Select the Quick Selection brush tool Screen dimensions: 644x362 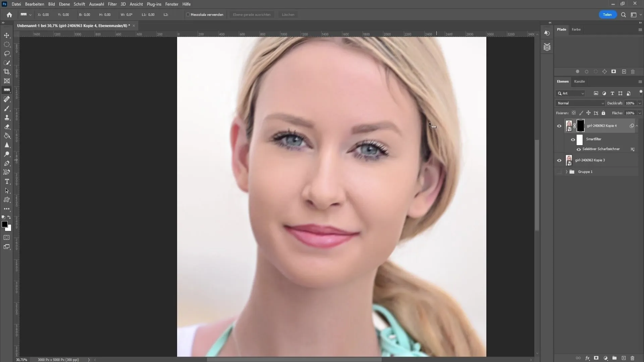point(7,63)
